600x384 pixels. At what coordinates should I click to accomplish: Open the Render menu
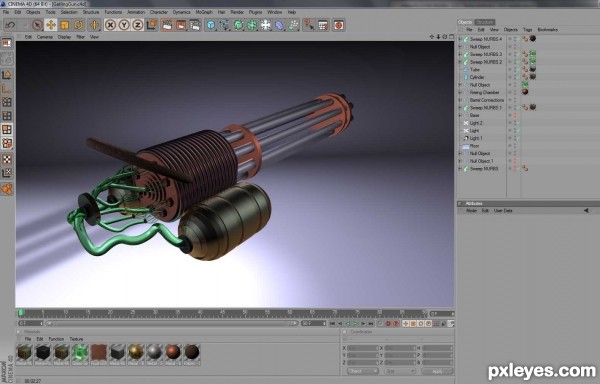(x=237, y=12)
